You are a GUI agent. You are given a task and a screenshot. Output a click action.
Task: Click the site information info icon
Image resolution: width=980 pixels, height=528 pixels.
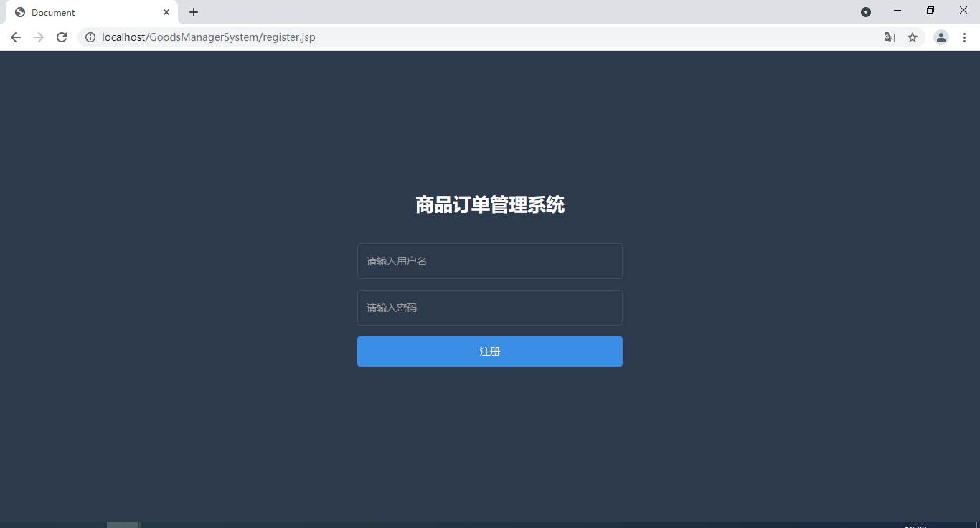point(90,37)
